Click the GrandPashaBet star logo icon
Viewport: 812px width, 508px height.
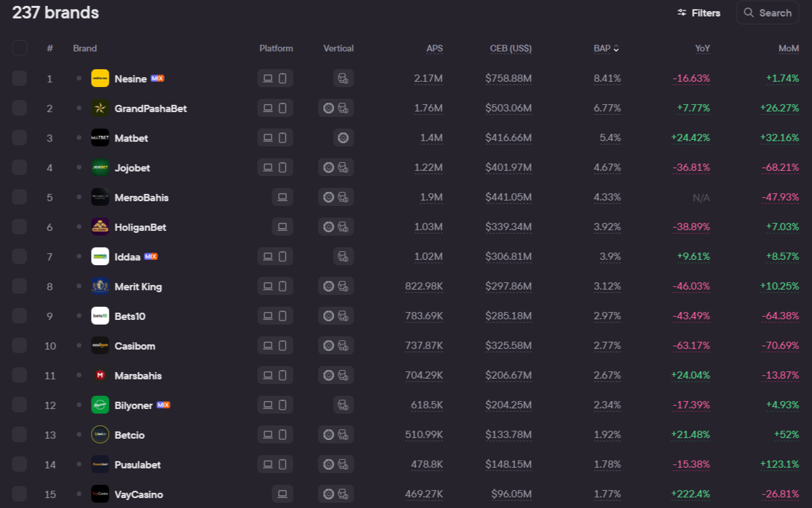coord(100,108)
